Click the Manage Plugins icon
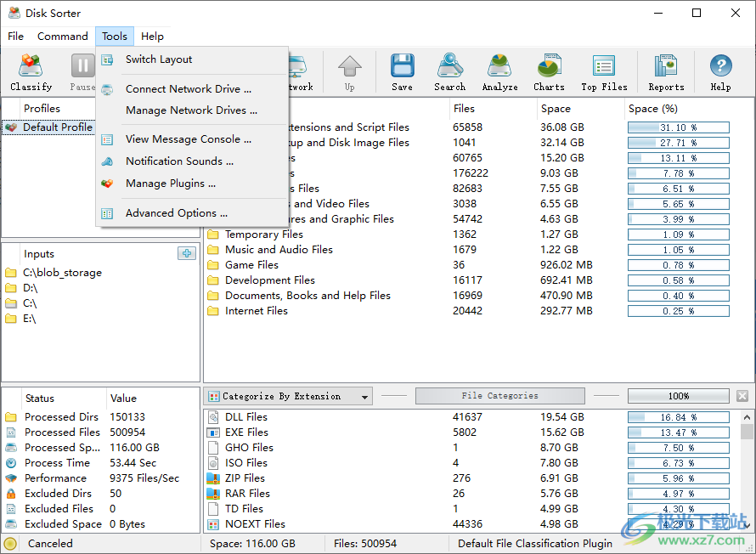Screen dimensions: 756x554 point(107,184)
